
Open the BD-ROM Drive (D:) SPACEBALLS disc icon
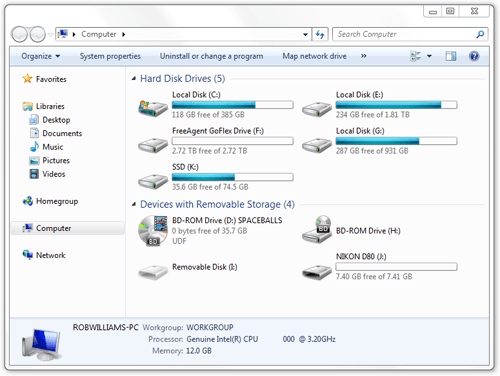point(153,231)
